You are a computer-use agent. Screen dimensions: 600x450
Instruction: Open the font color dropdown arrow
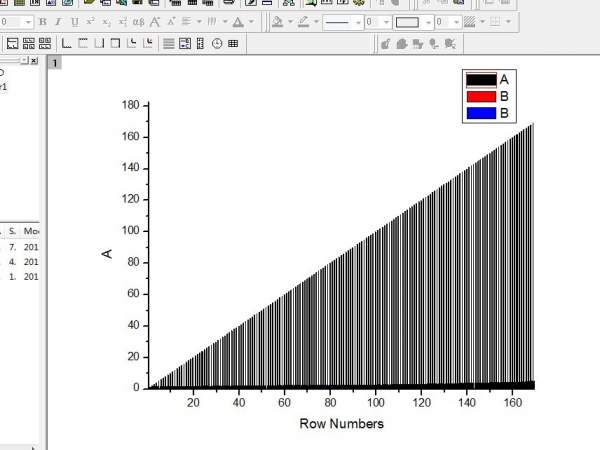pyautogui.click(x=251, y=22)
